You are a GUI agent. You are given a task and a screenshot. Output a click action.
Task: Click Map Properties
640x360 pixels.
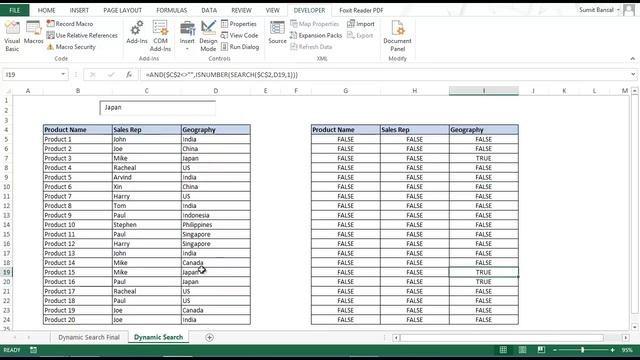click(x=315, y=24)
